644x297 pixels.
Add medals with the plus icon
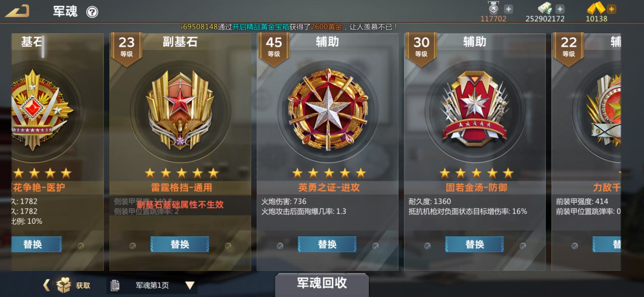pyautogui.click(x=508, y=9)
